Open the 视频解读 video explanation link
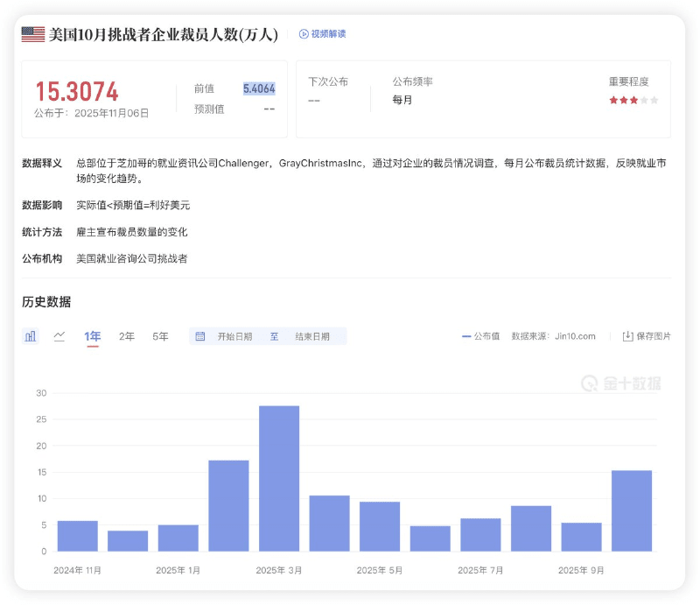700x605 pixels. [328, 34]
